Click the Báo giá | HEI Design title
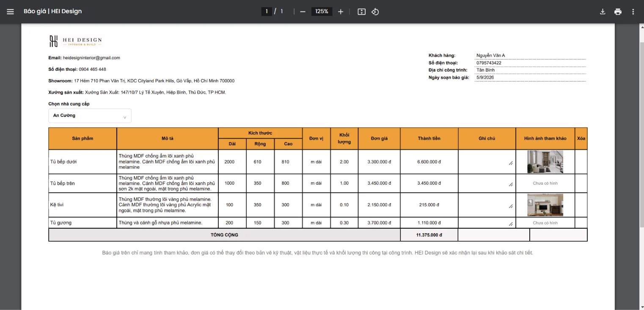Image resolution: width=644 pixels, height=310 pixels. [53, 11]
